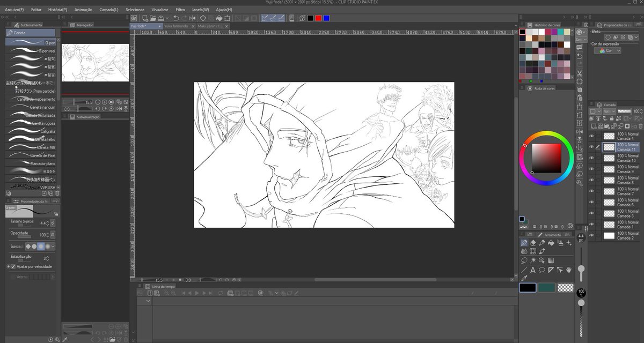The width and height of the screenshot is (644, 343).
Task: Open the Arquivo(F) menu
Action: (x=14, y=10)
